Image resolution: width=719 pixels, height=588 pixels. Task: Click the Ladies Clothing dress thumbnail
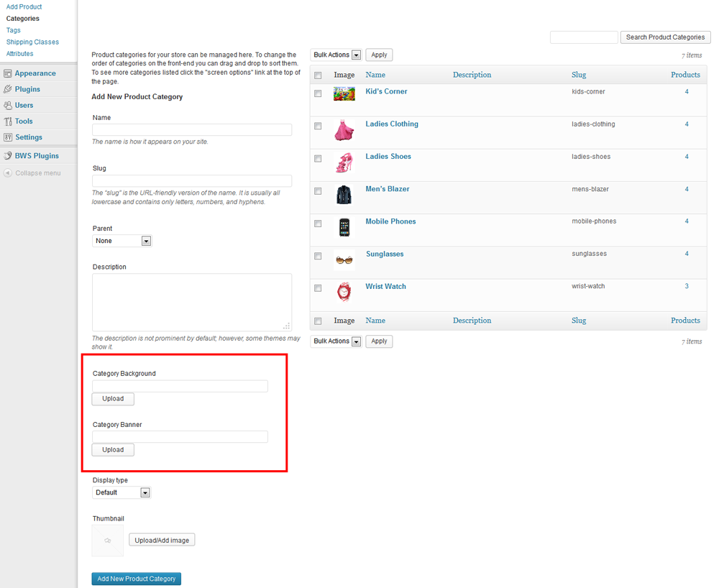(344, 131)
